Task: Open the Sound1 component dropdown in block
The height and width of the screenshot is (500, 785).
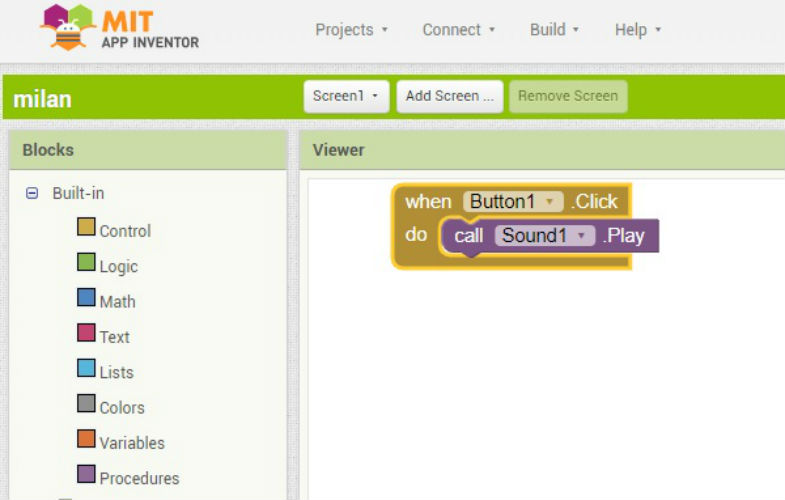Action: coord(545,235)
